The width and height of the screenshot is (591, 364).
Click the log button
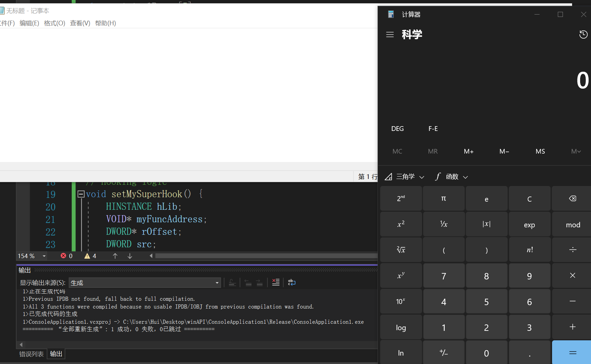401,327
